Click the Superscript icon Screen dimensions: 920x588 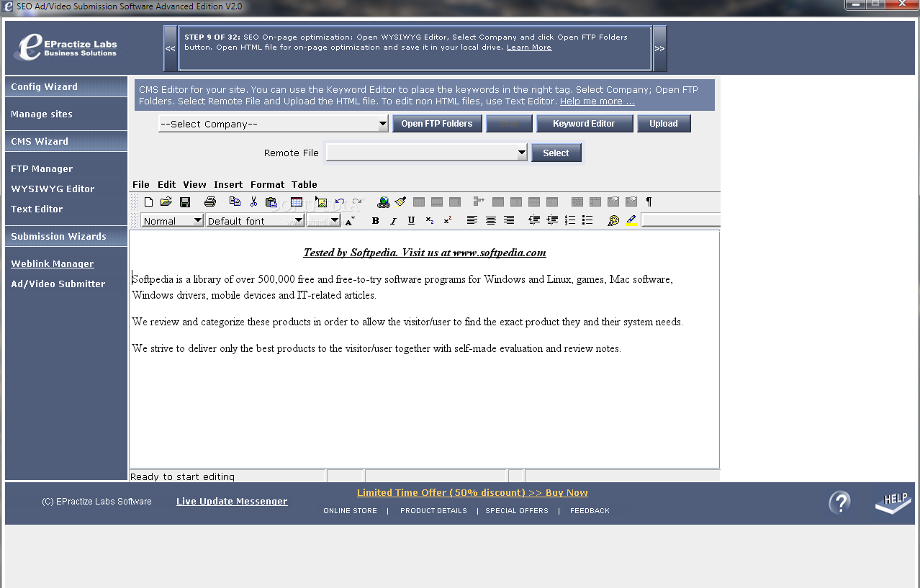pos(448,221)
